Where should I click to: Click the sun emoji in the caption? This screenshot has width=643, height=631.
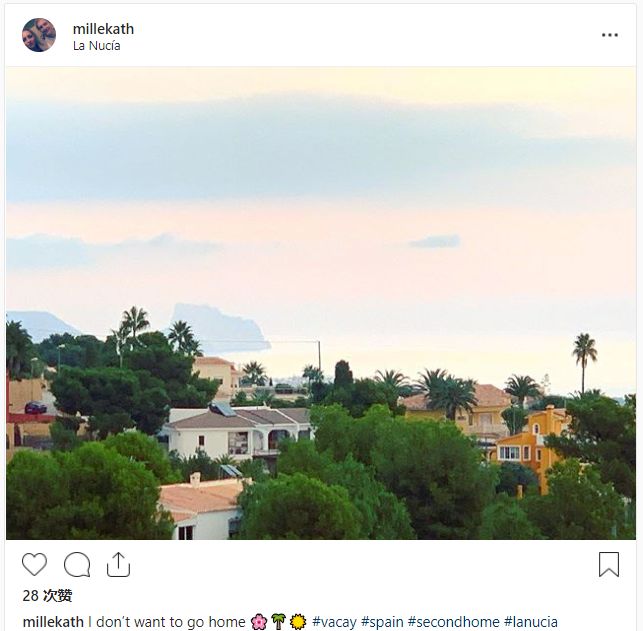click(x=298, y=622)
